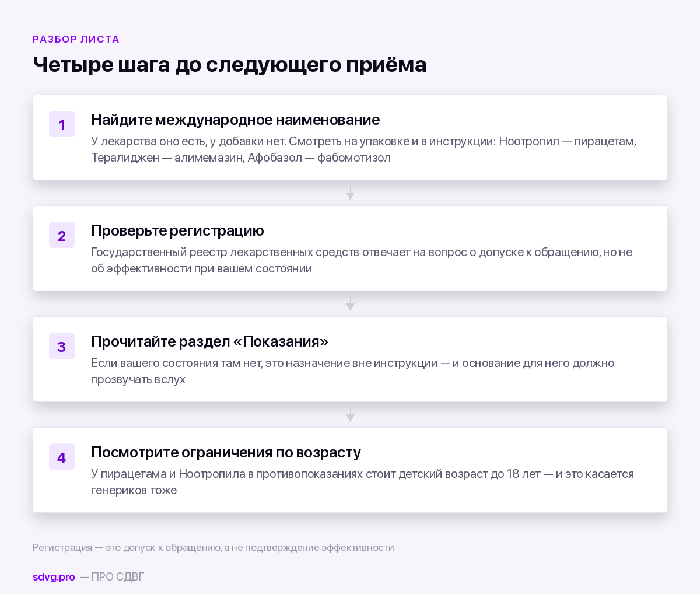
Task: Click the description mentioning Ноотропил — пирацетам
Action: [x=363, y=149]
